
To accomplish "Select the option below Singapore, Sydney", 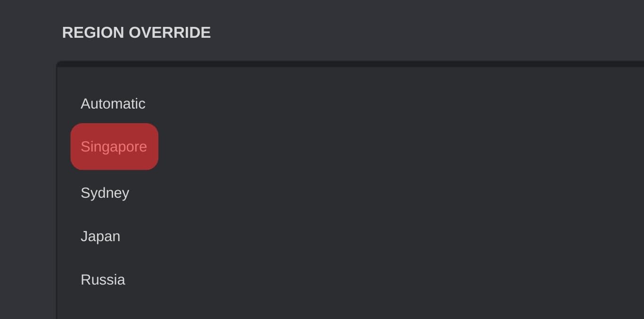I will pyautogui.click(x=105, y=193).
